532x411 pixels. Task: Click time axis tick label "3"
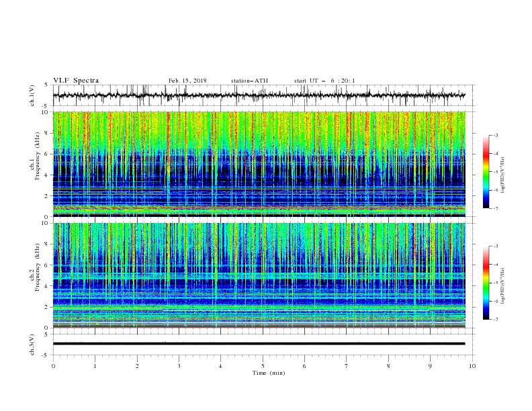179,366
